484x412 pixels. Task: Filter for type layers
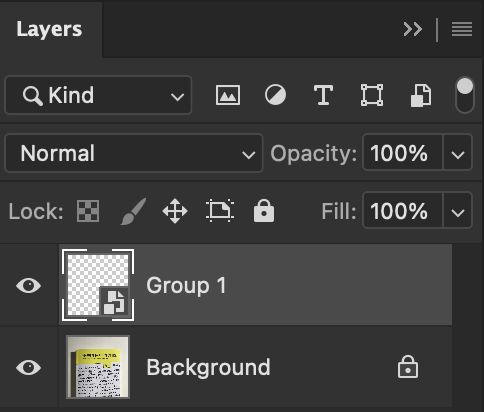pyautogui.click(x=323, y=95)
